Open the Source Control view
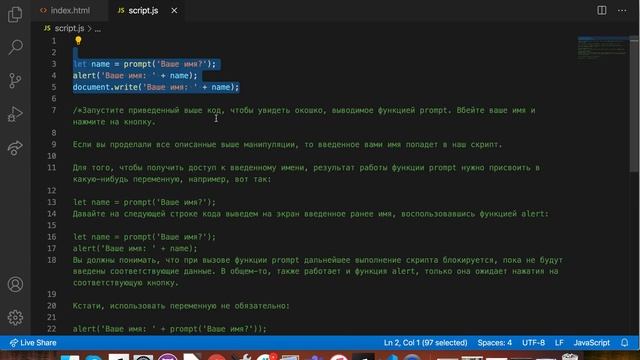Image resolution: width=640 pixels, height=360 pixels. coord(15,80)
